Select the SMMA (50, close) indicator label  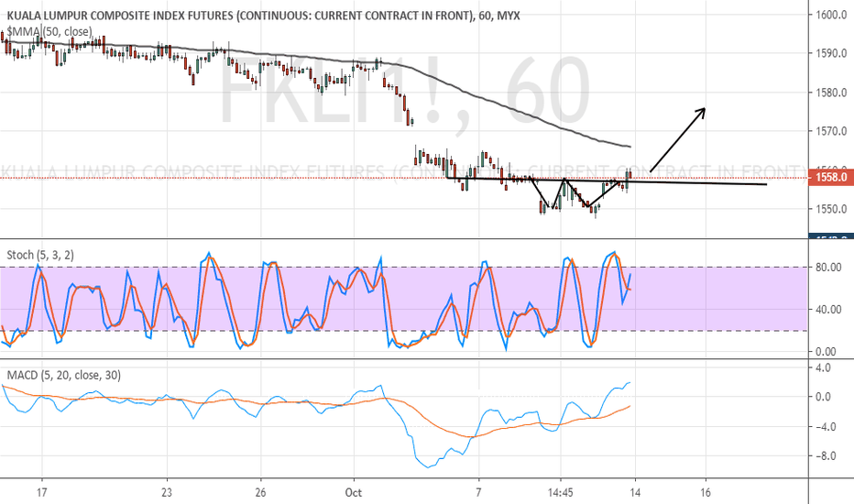click(x=49, y=31)
